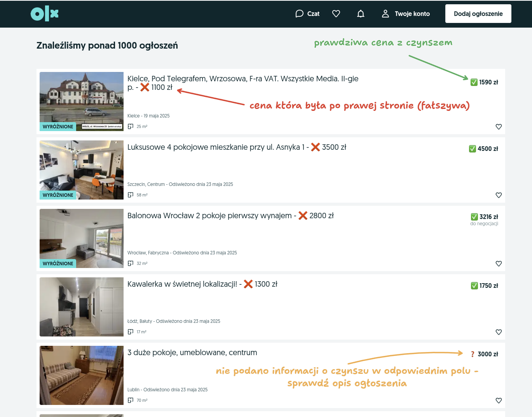Open notifications bell icon

click(x=361, y=14)
